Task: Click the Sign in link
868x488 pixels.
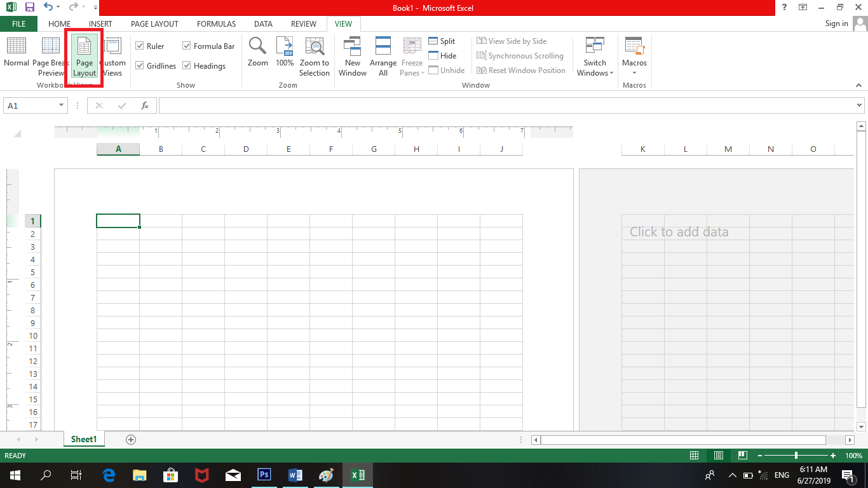Action: pyautogui.click(x=836, y=23)
